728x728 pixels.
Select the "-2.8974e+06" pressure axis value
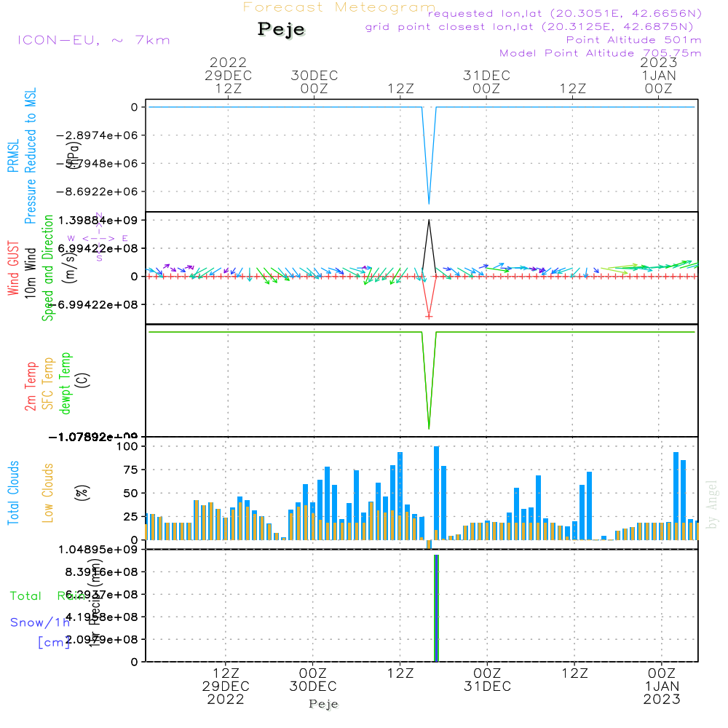97,135
